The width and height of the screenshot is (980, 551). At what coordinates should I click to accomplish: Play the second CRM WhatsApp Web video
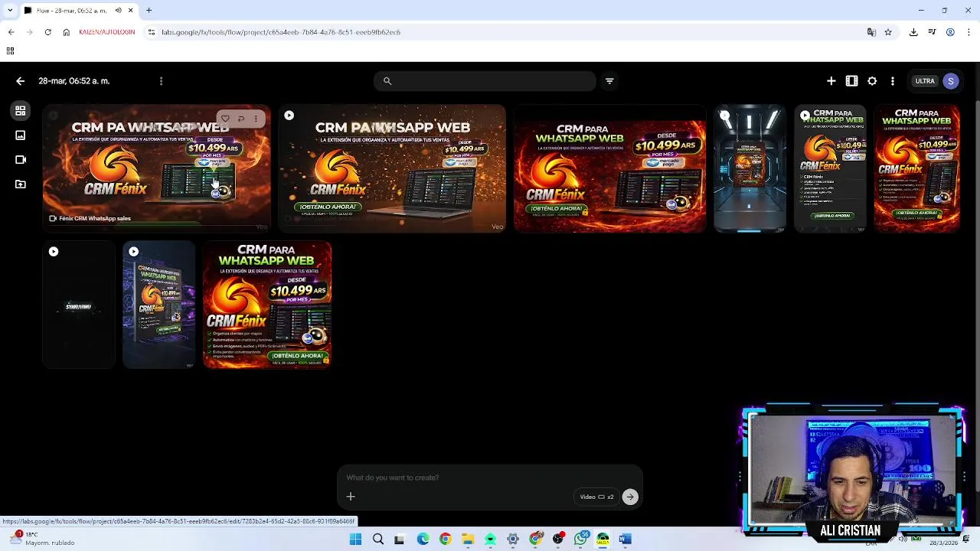(x=289, y=116)
